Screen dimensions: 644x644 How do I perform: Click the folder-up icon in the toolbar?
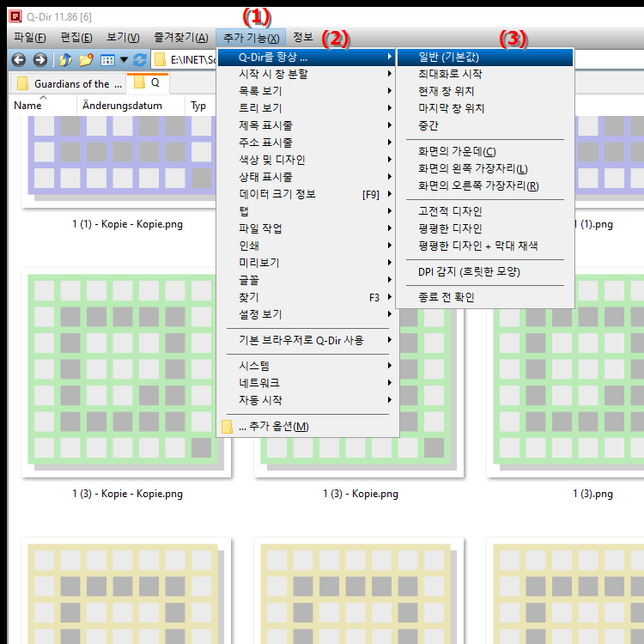(65, 60)
